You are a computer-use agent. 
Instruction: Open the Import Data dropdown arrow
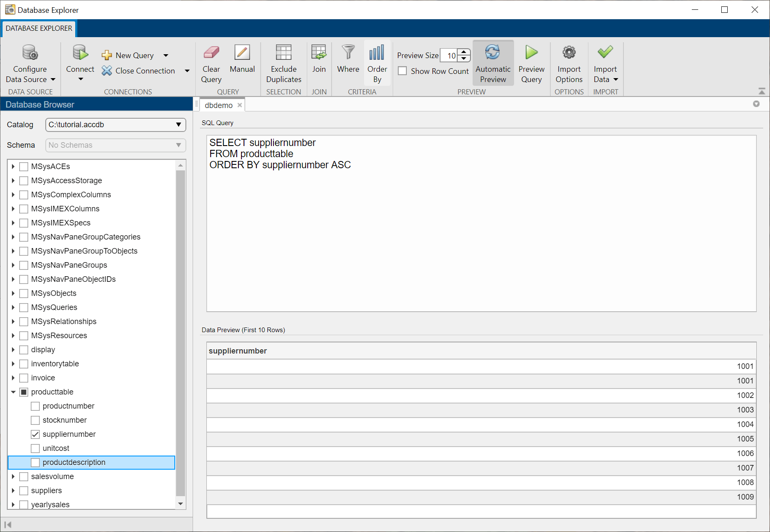616,79
